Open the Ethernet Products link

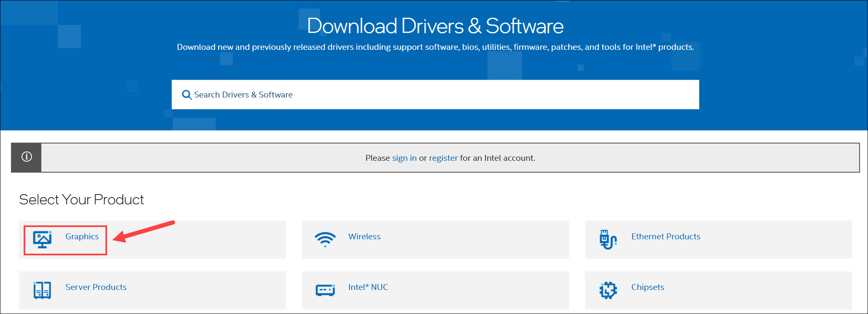click(x=666, y=236)
